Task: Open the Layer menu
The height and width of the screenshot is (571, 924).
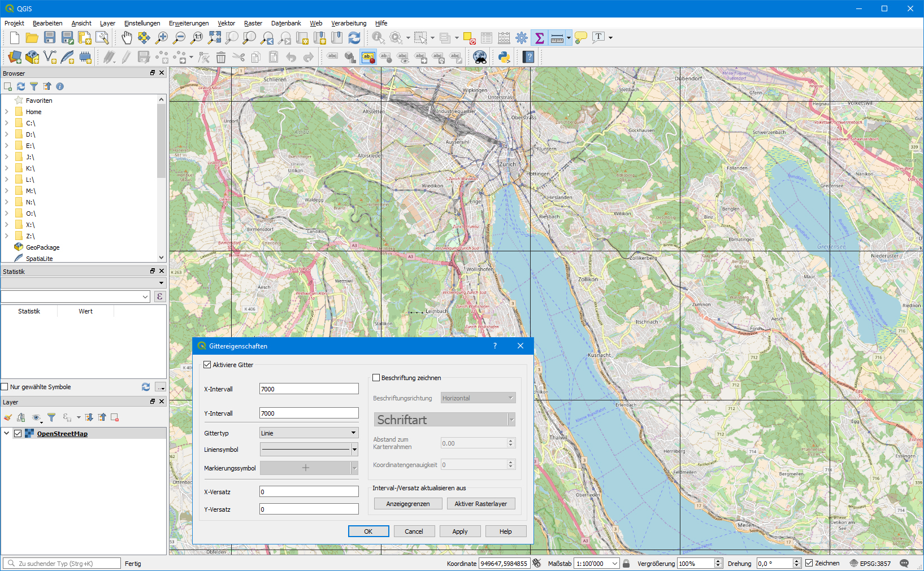Action: pyautogui.click(x=107, y=23)
